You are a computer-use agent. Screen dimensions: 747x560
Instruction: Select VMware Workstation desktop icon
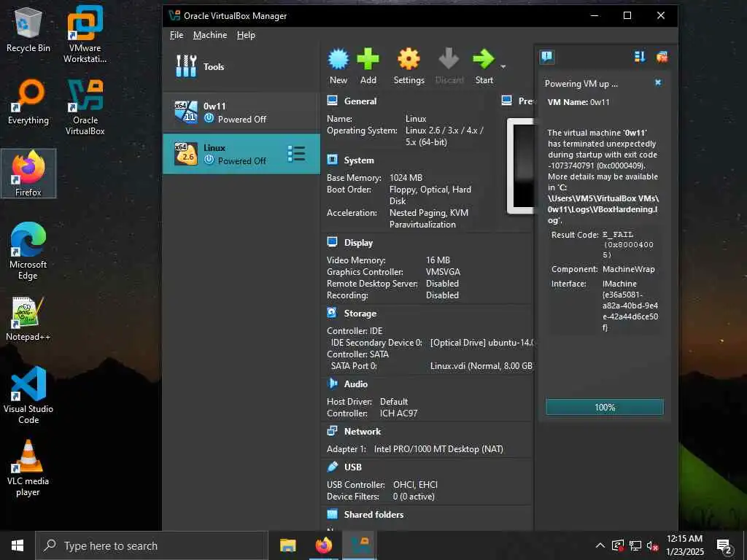[x=85, y=35]
